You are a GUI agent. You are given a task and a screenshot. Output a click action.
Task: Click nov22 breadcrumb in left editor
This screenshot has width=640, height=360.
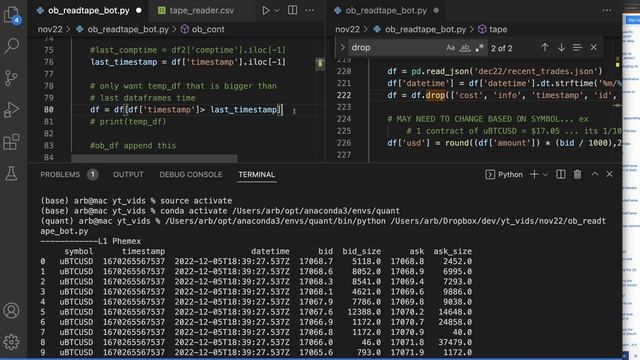tap(50, 29)
